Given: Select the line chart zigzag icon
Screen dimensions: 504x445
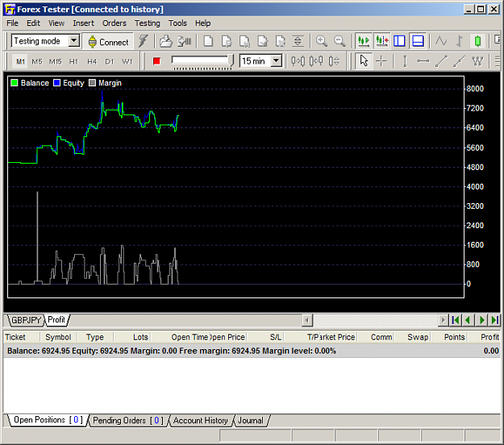Looking at the screenshot, I should pyautogui.click(x=441, y=41).
